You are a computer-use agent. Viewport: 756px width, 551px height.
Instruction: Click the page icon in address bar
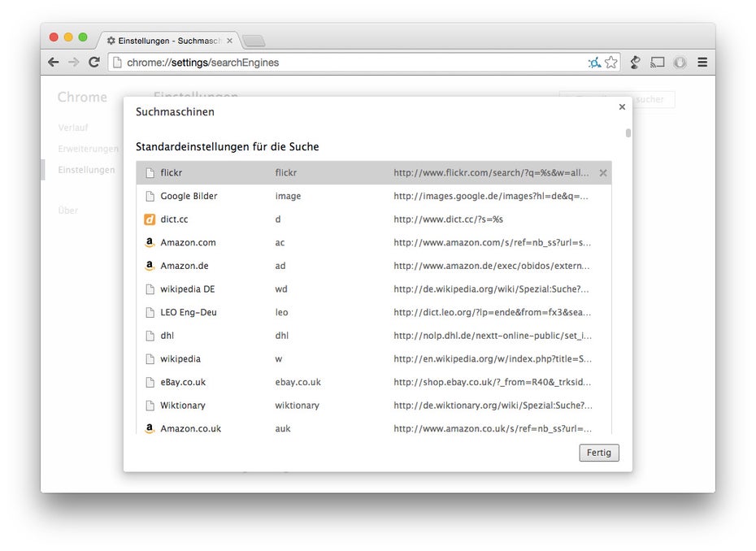point(117,63)
